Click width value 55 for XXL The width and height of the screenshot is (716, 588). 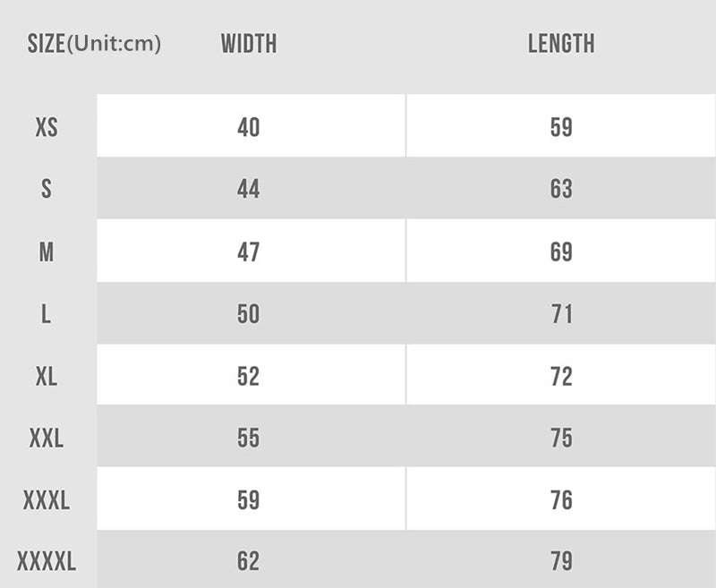coord(249,439)
